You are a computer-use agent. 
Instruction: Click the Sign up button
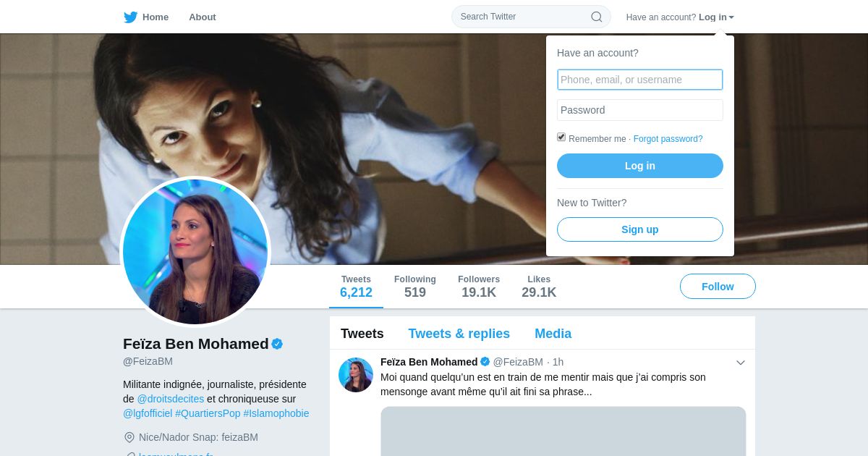click(x=640, y=229)
